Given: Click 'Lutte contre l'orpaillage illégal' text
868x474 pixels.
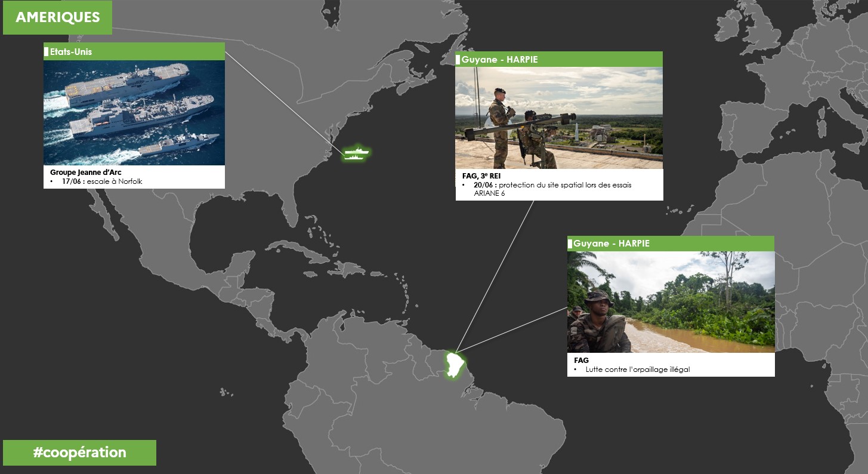Looking at the screenshot, I should coord(637,370).
